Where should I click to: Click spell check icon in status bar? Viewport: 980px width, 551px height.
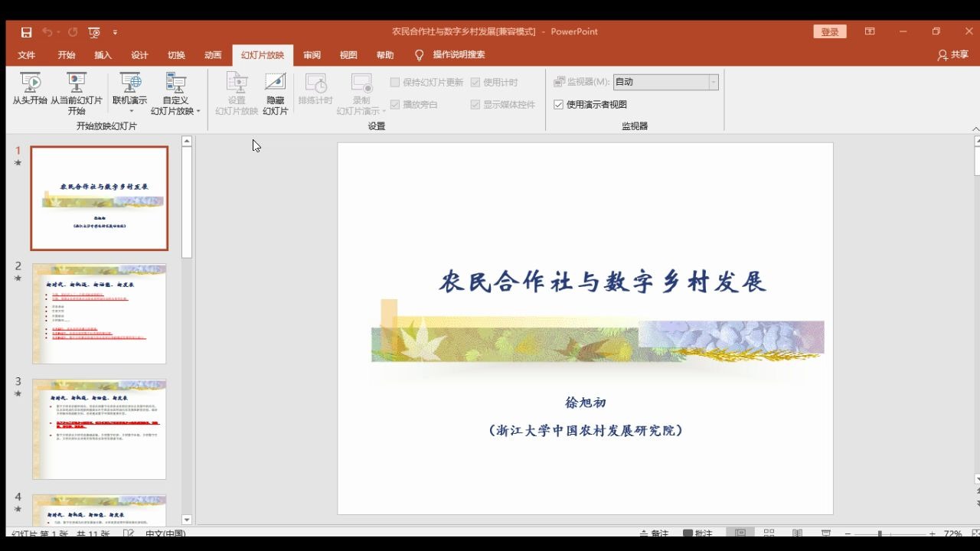(x=129, y=533)
